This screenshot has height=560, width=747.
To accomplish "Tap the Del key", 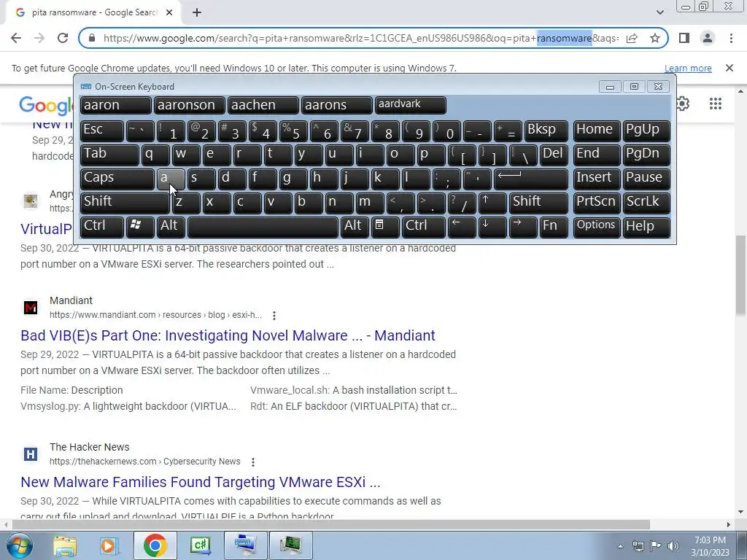I will (x=554, y=155).
